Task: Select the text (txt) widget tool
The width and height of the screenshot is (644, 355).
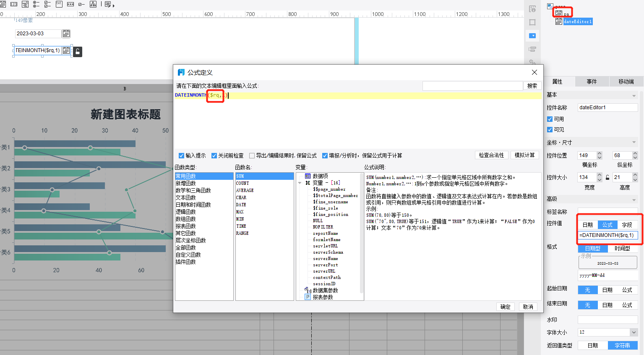Action: coord(59,4)
